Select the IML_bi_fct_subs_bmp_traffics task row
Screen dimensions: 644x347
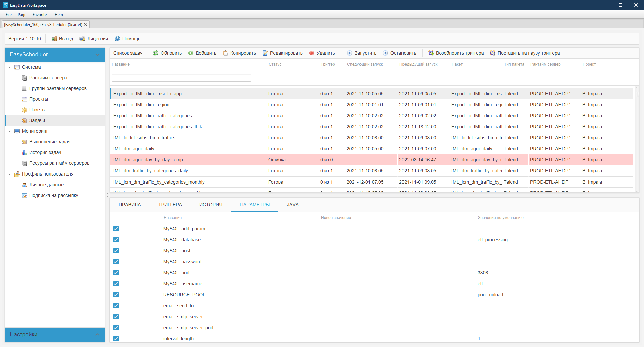pos(371,138)
